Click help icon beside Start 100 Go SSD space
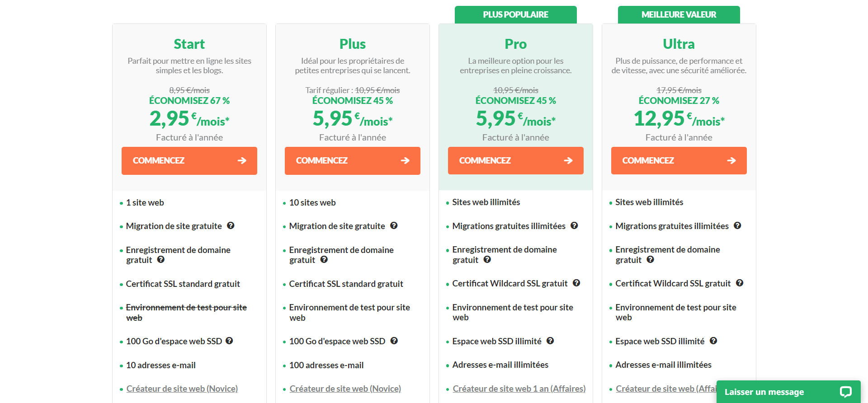The image size is (868, 403). (229, 341)
